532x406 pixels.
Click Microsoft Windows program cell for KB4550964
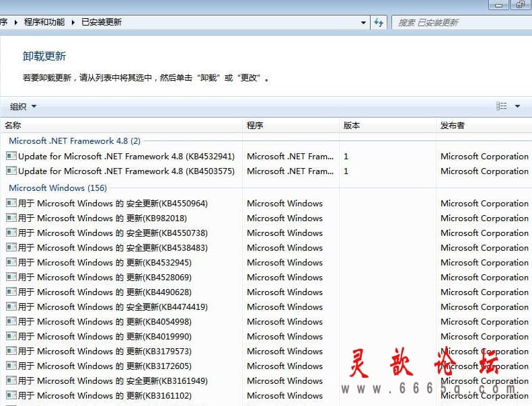[x=284, y=204]
